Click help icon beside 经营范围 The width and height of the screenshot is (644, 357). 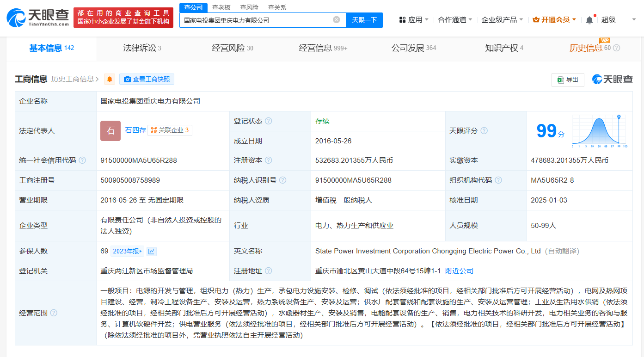[x=54, y=313]
